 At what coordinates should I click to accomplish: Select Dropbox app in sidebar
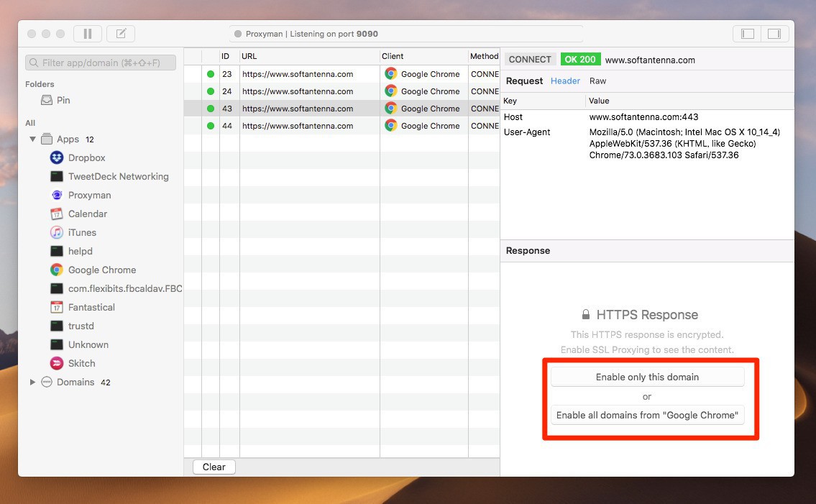coord(86,157)
